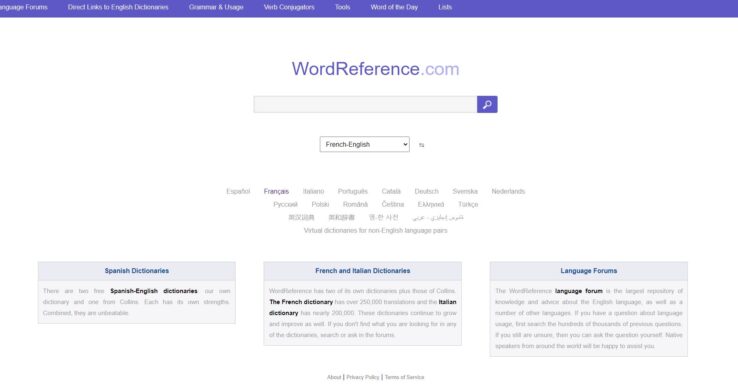This screenshot has width=738, height=386.
Task: Open the Grammar & Usage menu
Action: click(216, 7)
